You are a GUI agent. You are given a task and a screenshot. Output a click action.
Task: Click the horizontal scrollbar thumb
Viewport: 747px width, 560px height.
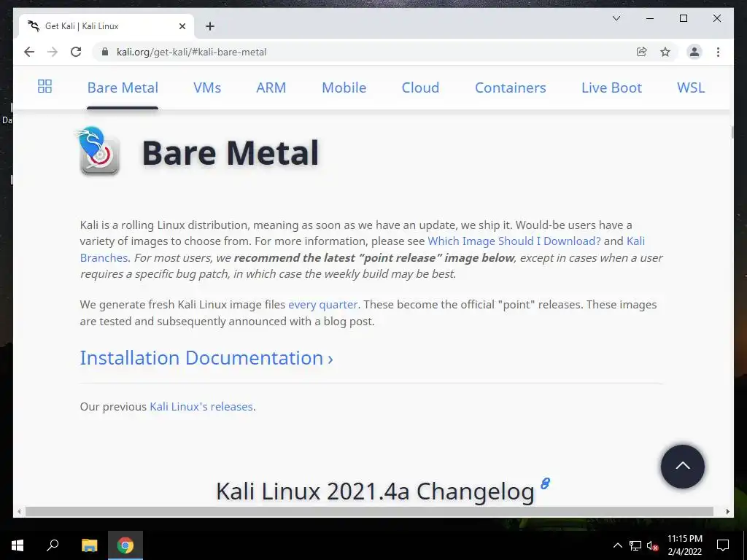[x=369, y=511]
